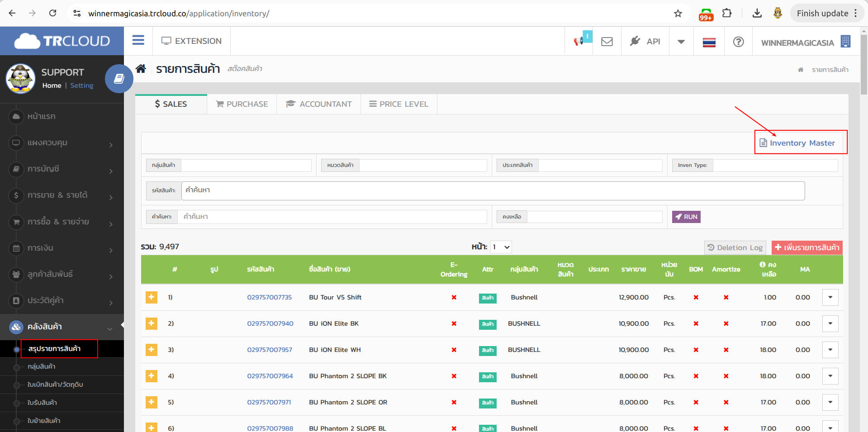Expand การขาย & รายได้ sidebar menu

point(62,195)
